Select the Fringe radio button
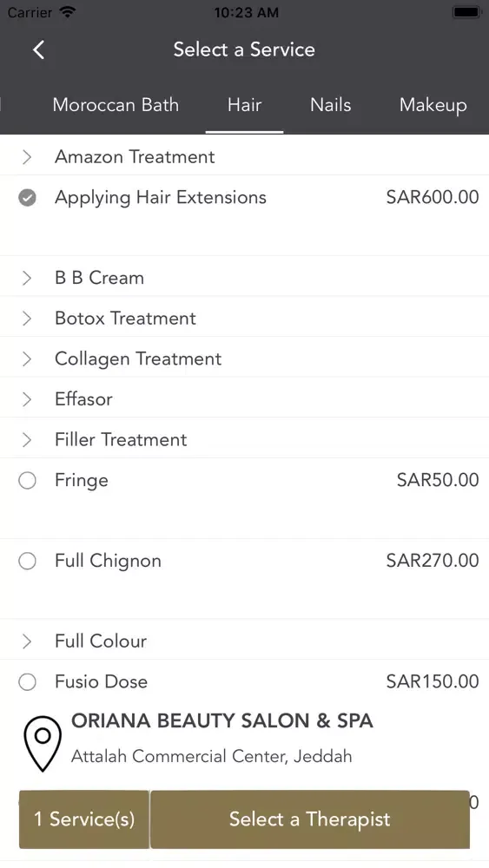Image resolution: width=489 pixels, height=868 pixels. pyautogui.click(x=27, y=481)
